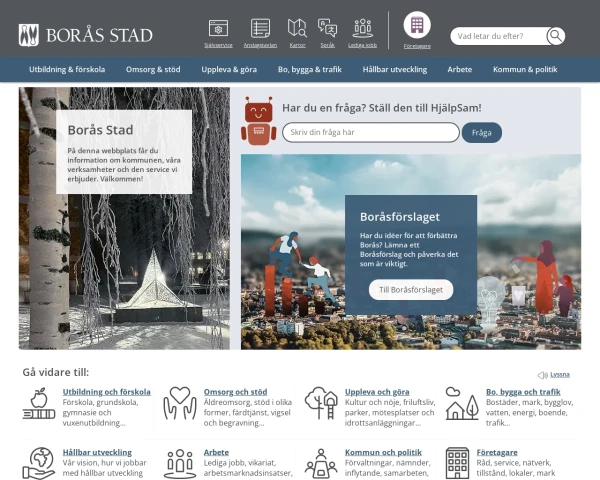Click the three people Arbete icon
The image size is (600, 480).
click(x=180, y=464)
